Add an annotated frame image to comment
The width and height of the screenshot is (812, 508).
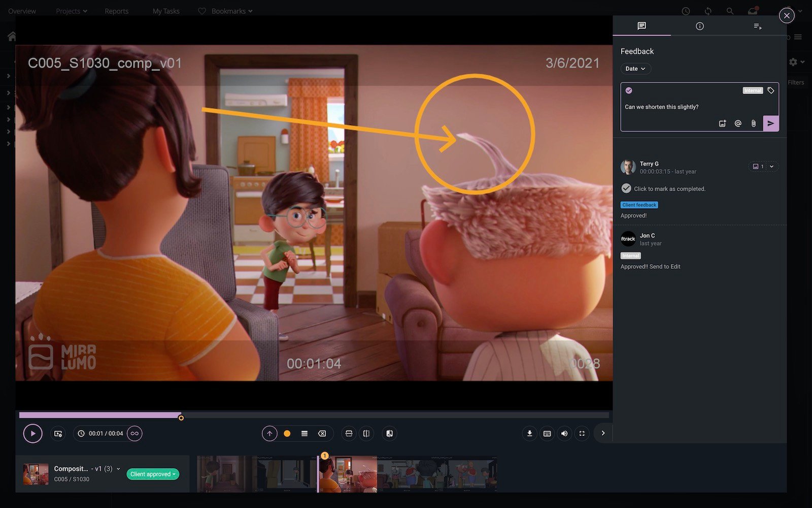point(722,123)
